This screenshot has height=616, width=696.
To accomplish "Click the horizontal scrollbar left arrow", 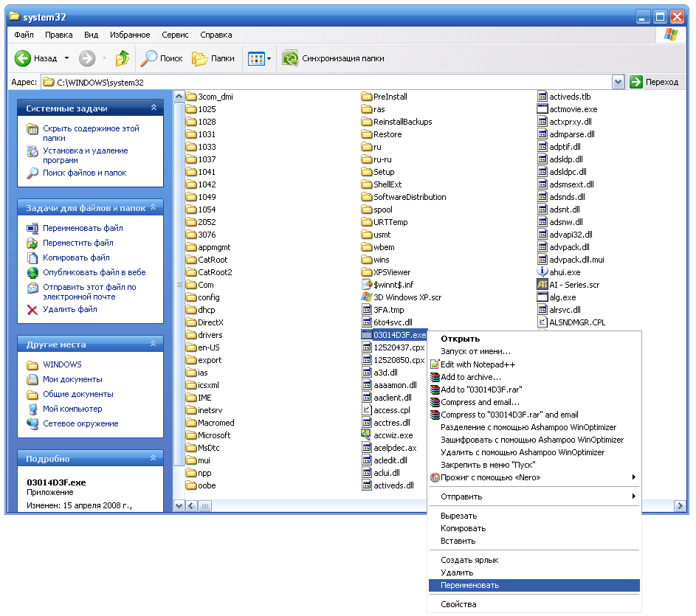I will (190, 506).
